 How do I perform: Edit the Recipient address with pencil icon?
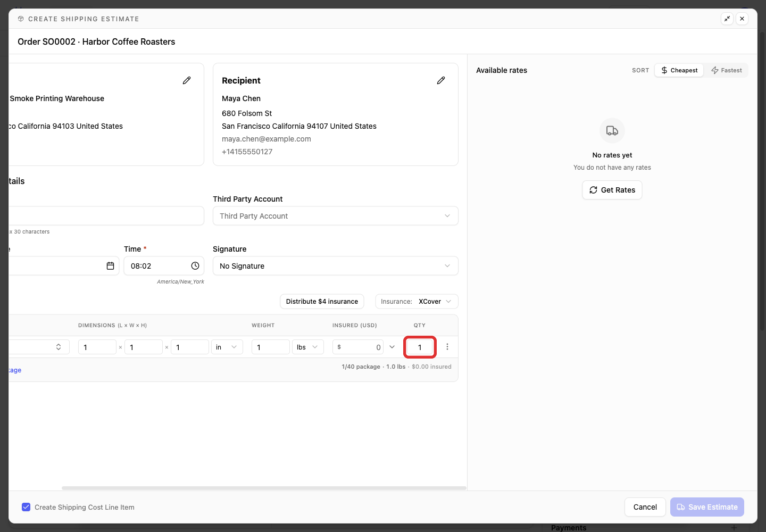pos(441,80)
